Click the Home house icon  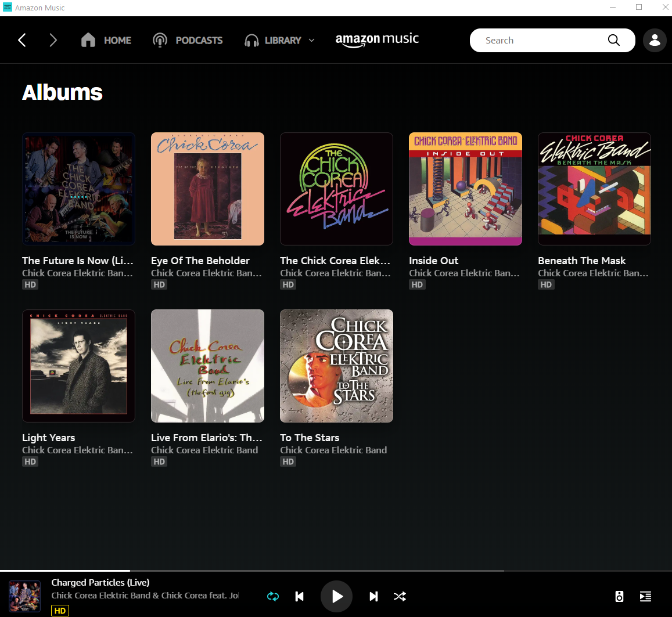point(88,40)
